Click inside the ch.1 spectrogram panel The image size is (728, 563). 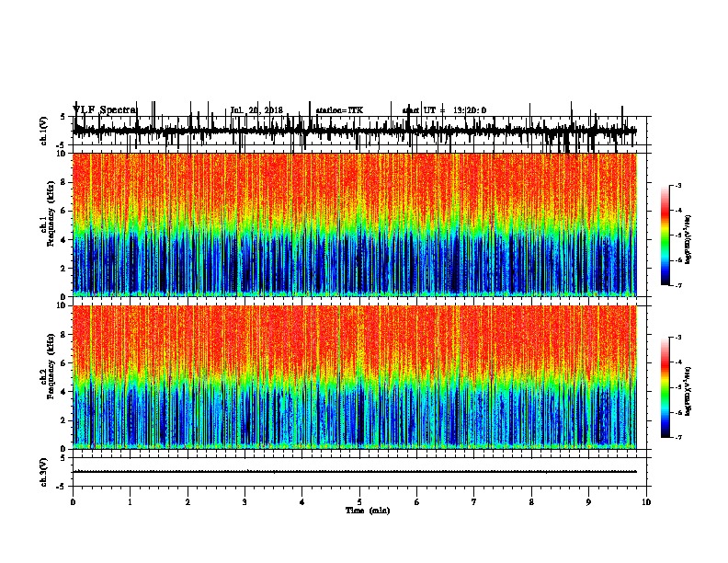[354, 224]
